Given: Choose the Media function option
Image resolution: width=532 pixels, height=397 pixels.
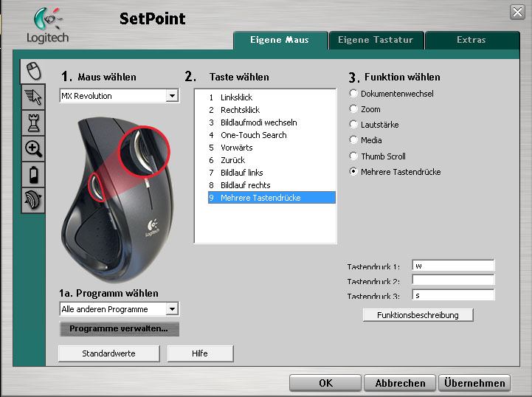Looking at the screenshot, I should click(x=353, y=139).
